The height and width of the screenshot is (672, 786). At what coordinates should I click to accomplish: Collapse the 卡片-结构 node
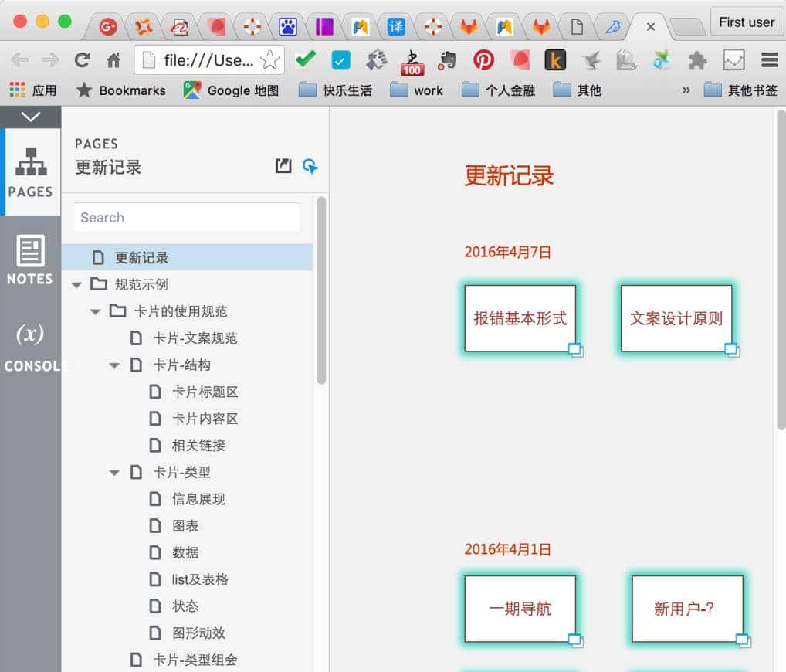113,365
